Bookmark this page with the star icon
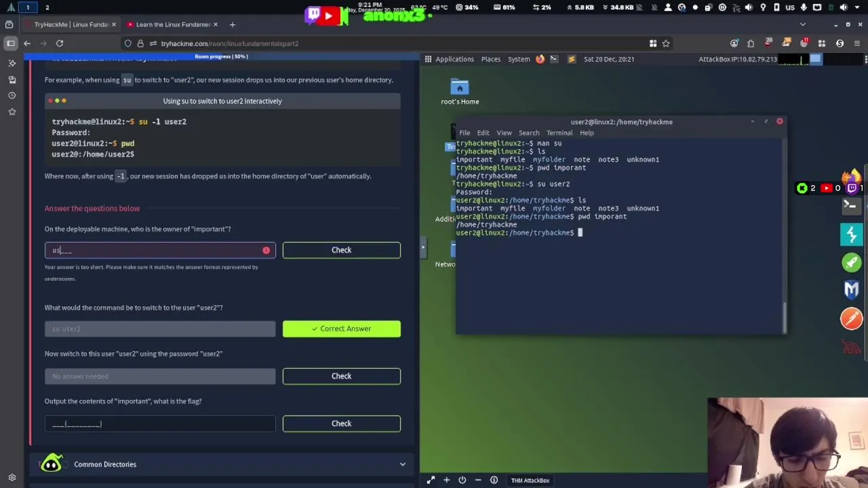Viewport: 868px width, 488px height. (x=666, y=43)
